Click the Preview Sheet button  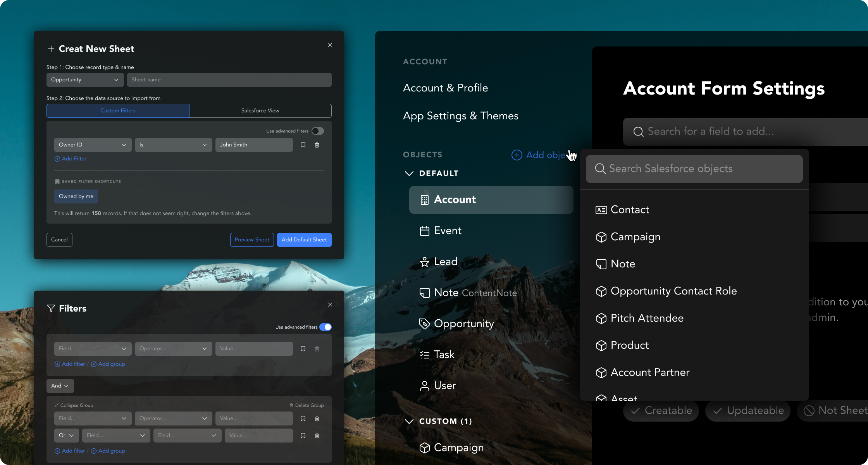(x=252, y=240)
